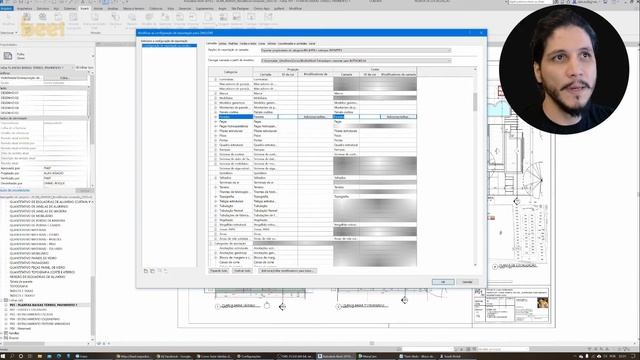Click the Folha type icon in Properties
This screenshot has width=640, height=360.
(8, 56)
